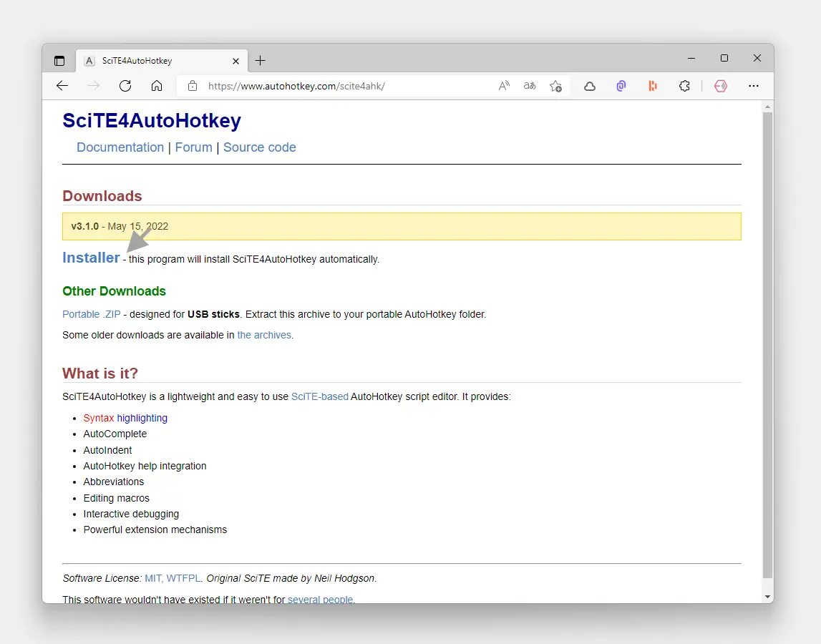Start Read aloud for this page
The height and width of the screenshot is (644, 821).
click(504, 86)
